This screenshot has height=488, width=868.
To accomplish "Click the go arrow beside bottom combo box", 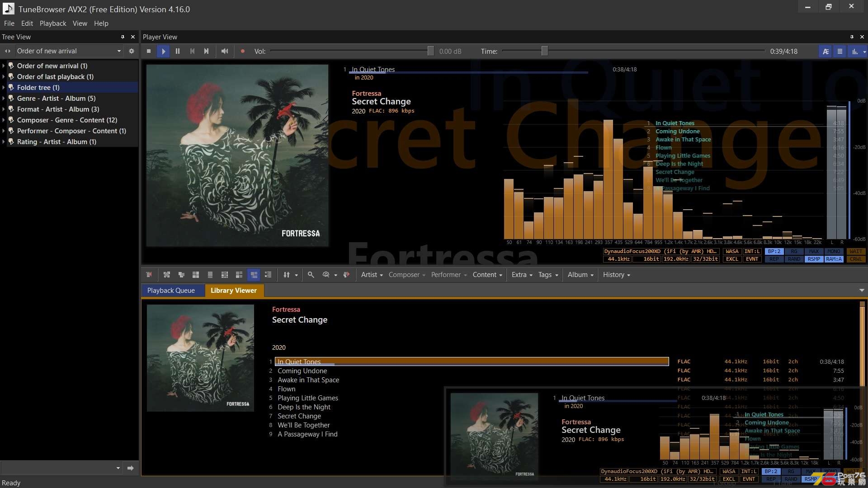I will coord(131,468).
